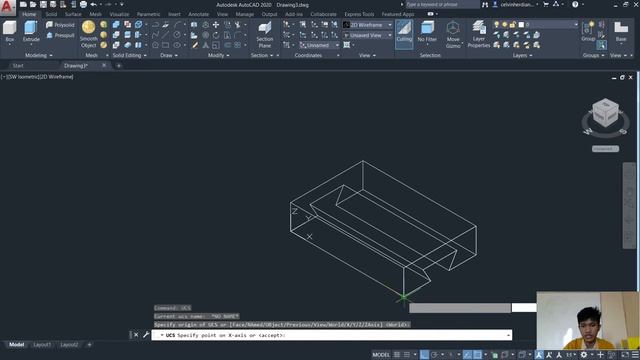Image resolution: width=640 pixels, height=360 pixels.
Task: Toggle grid display in status bar
Action: pos(397,355)
